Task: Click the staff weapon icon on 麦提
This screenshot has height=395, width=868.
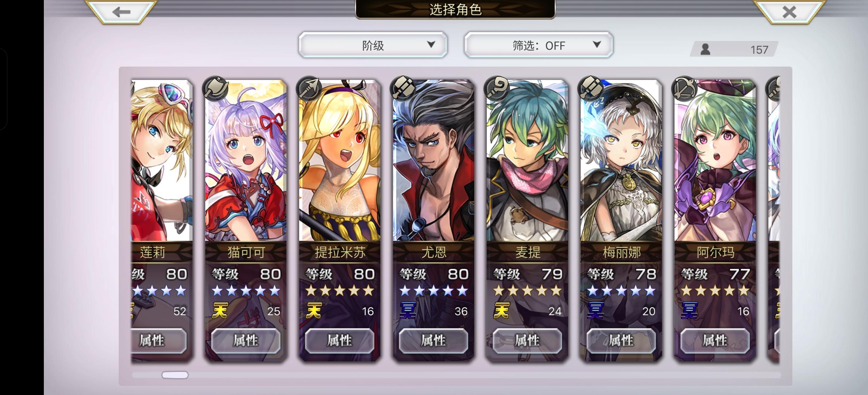Action: coord(497,89)
